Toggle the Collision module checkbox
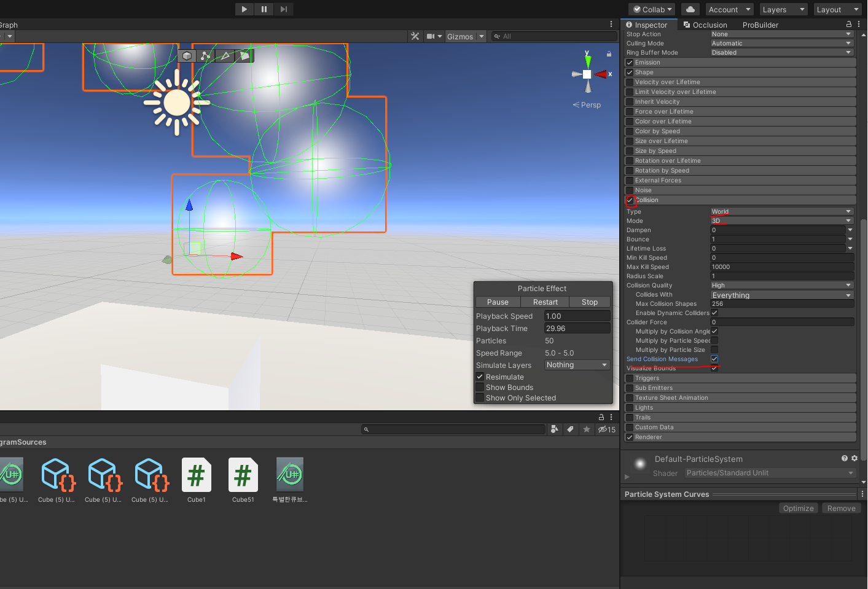The height and width of the screenshot is (589, 868). tap(630, 200)
